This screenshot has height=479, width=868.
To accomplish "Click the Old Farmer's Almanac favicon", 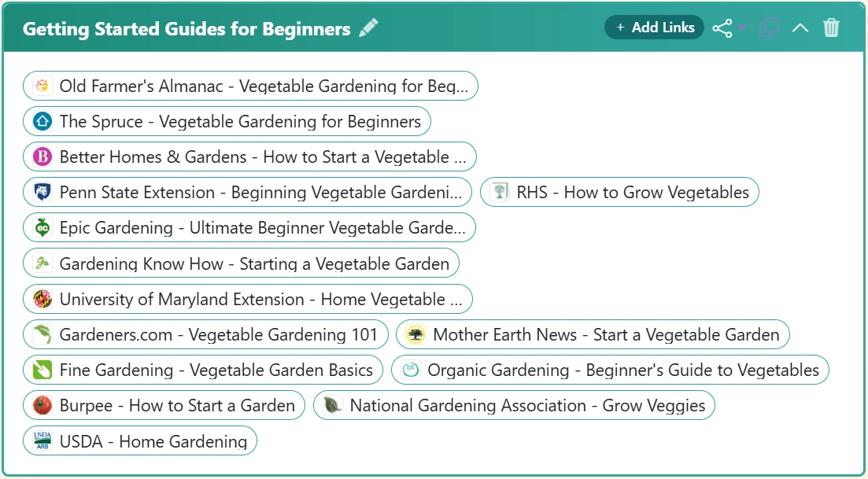I will point(42,87).
